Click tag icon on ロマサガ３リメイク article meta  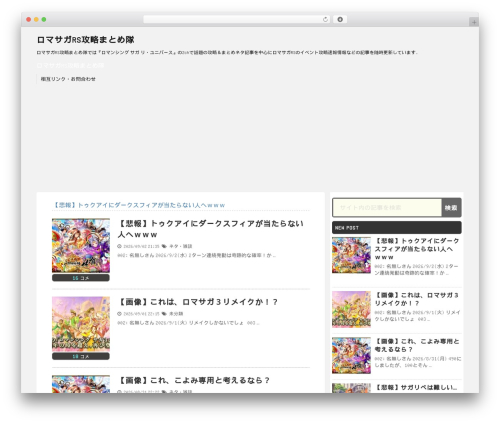pyautogui.click(x=164, y=314)
